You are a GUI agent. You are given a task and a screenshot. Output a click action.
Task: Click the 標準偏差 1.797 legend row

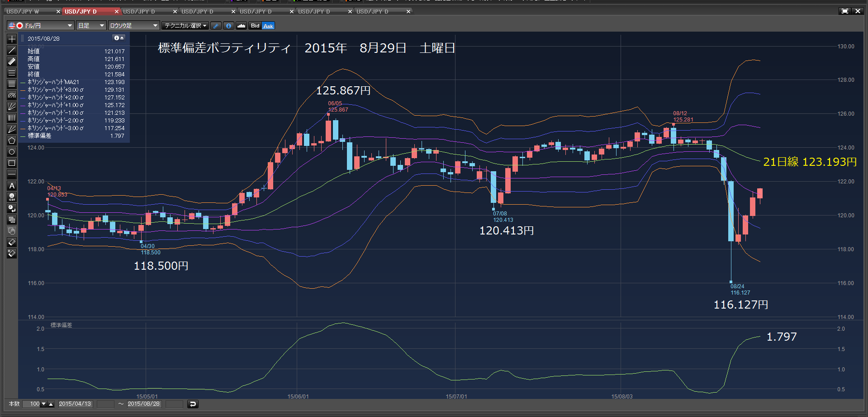(x=72, y=136)
